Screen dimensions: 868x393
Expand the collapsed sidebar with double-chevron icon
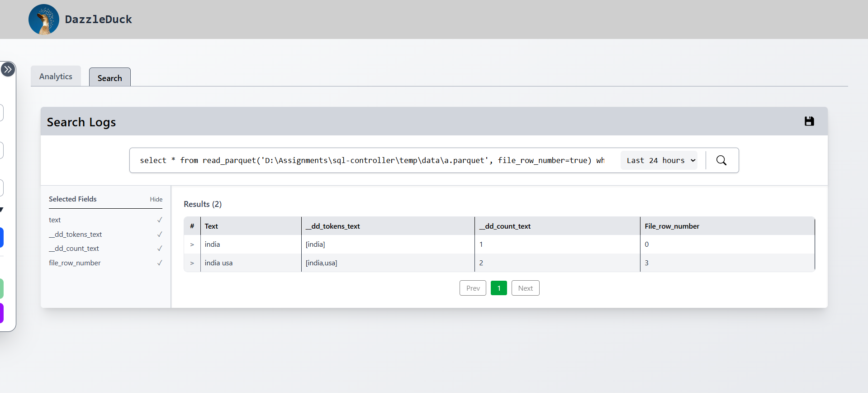click(x=8, y=70)
